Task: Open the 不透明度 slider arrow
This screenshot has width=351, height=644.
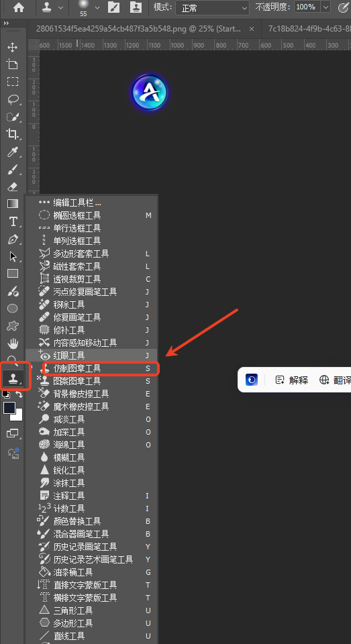Action: (325, 7)
